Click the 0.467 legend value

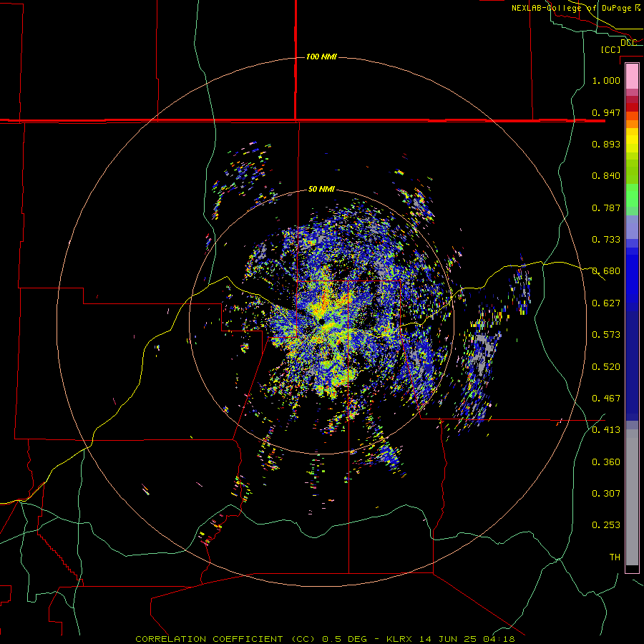click(606, 399)
